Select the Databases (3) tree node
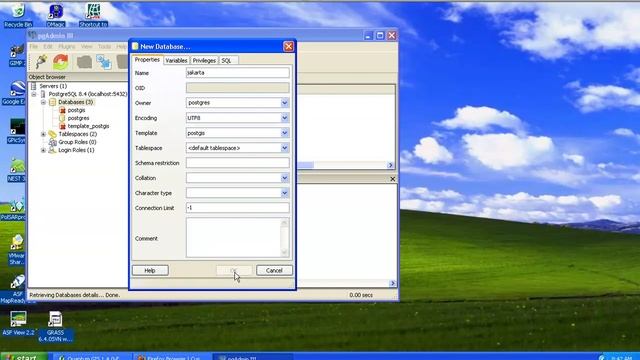The height and width of the screenshot is (360, 640). [x=76, y=102]
